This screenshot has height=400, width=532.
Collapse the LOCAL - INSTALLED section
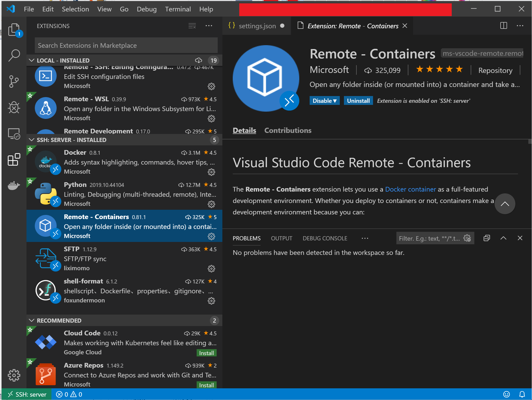tap(32, 60)
